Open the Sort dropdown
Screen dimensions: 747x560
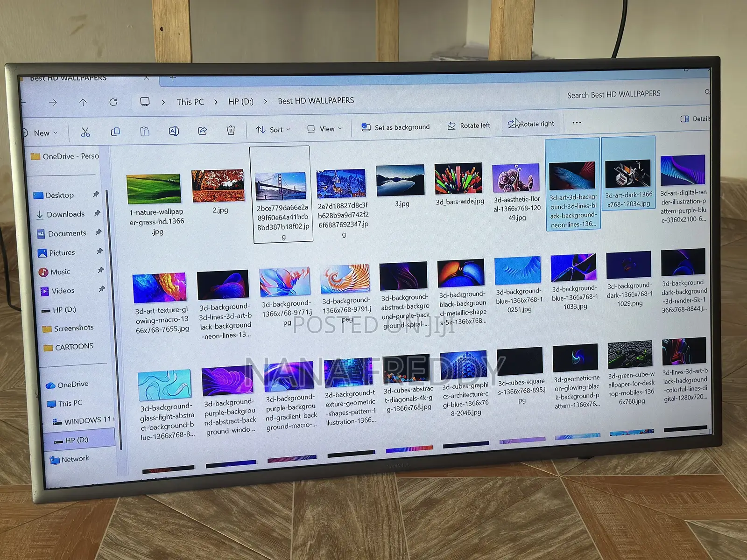click(x=273, y=130)
